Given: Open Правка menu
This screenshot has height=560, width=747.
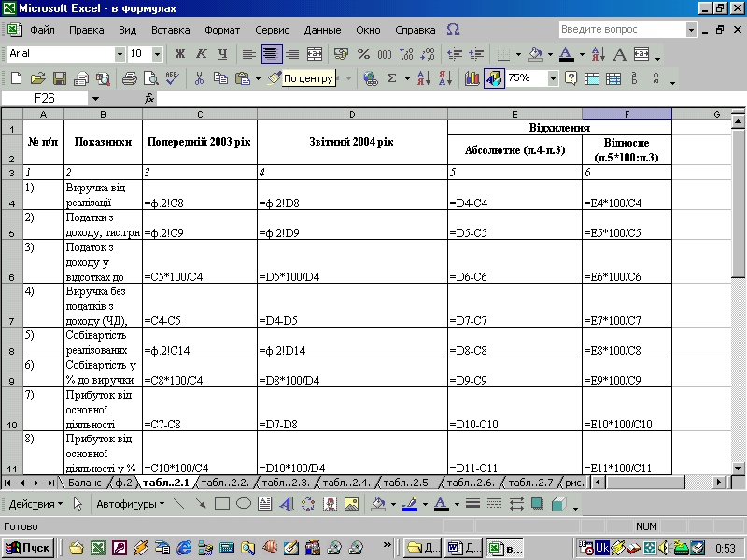Looking at the screenshot, I should point(87,30).
